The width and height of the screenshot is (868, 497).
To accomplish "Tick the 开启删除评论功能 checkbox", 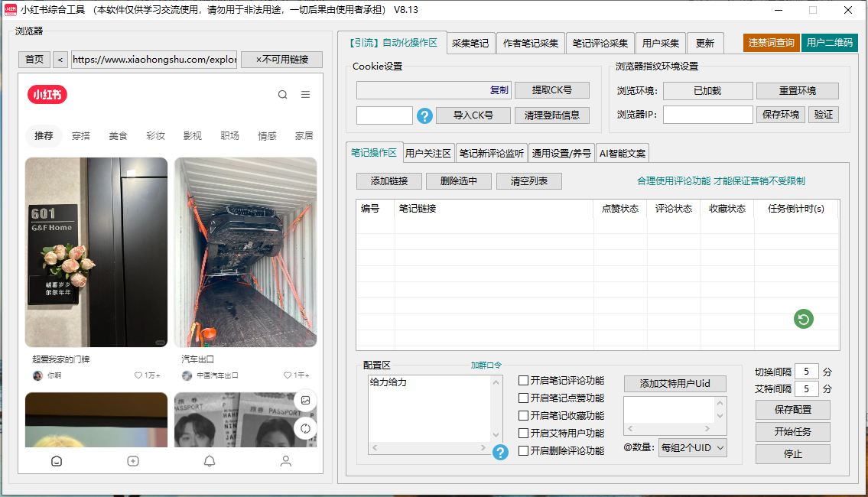I will click(523, 451).
